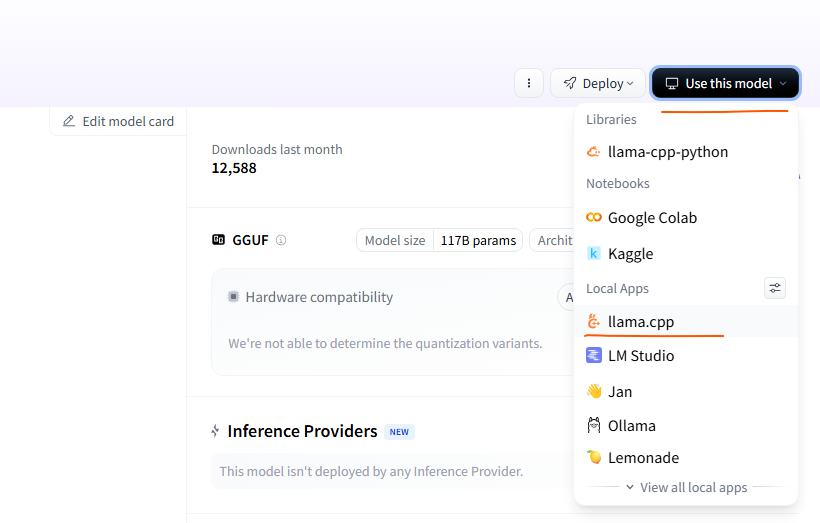820x523 pixels.
Task: Click the Google Colab icon
Action: [x=594, y=218]
